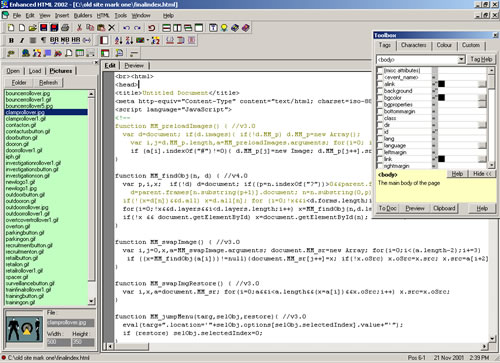Click the Paste clipboard icon
This screenshot has height=363, width=500.
coord(101,28)
